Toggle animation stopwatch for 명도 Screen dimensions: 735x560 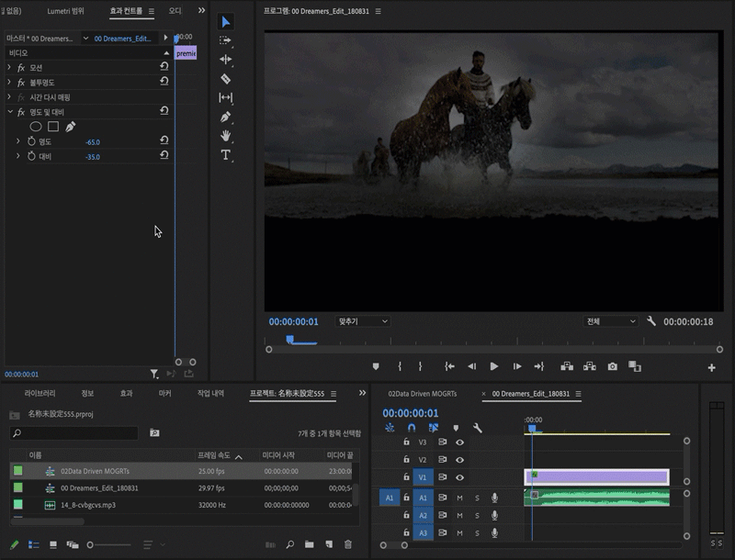point(30,141)
